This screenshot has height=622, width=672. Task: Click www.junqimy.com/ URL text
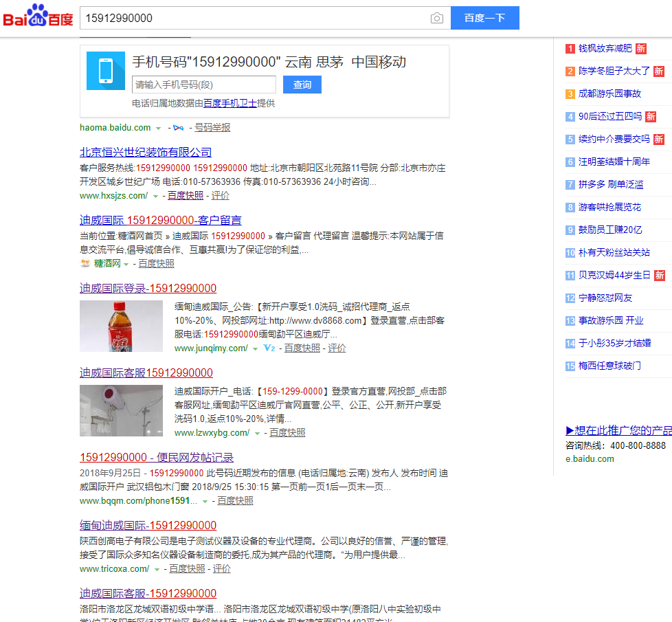211,348
